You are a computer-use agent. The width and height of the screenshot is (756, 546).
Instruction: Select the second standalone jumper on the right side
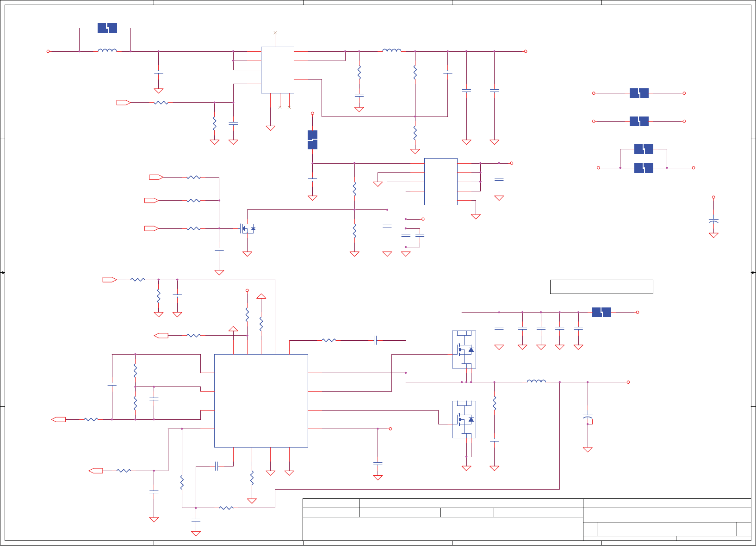click(x=639, y=122)
